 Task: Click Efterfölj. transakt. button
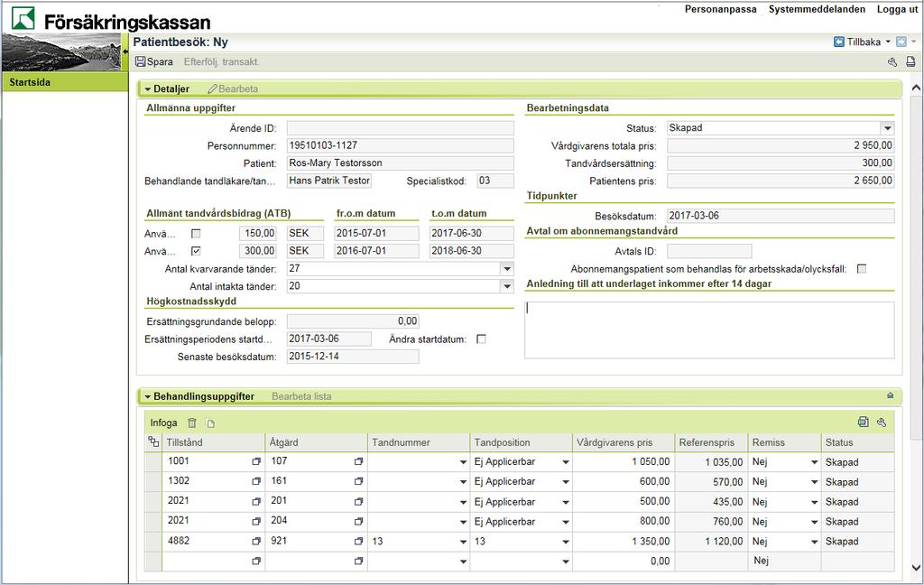coord(222,61)
